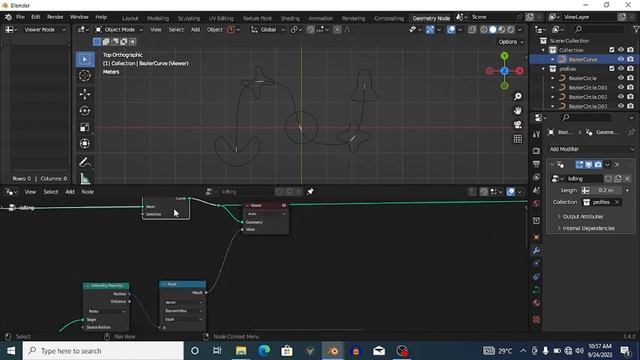Open the node editor Node menu

(x=87, y=191)
